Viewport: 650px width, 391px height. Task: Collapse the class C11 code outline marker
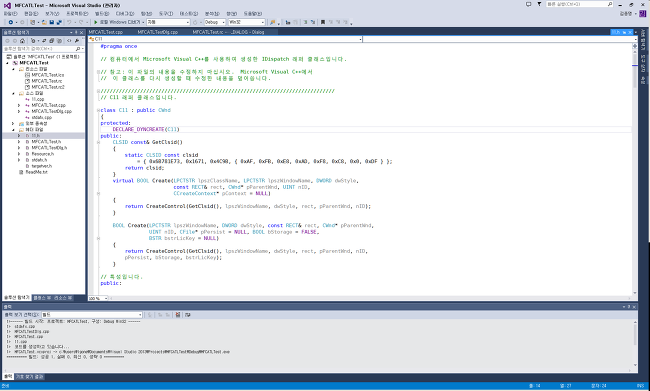pyautogui.click(x=98, y=110)
